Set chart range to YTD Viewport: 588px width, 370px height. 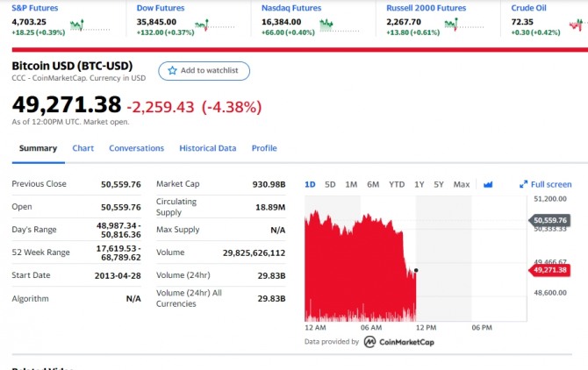click(x=397, y=184)
